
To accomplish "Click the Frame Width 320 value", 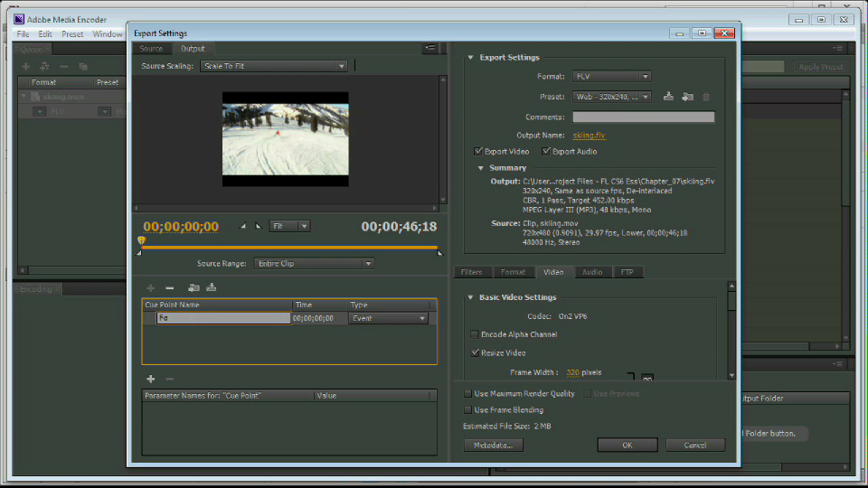I will [572, 372].
